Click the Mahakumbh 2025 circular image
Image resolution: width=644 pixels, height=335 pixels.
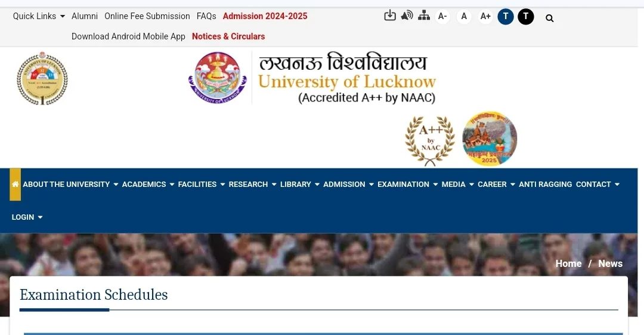pyautogui.click(x=490, y=139)
